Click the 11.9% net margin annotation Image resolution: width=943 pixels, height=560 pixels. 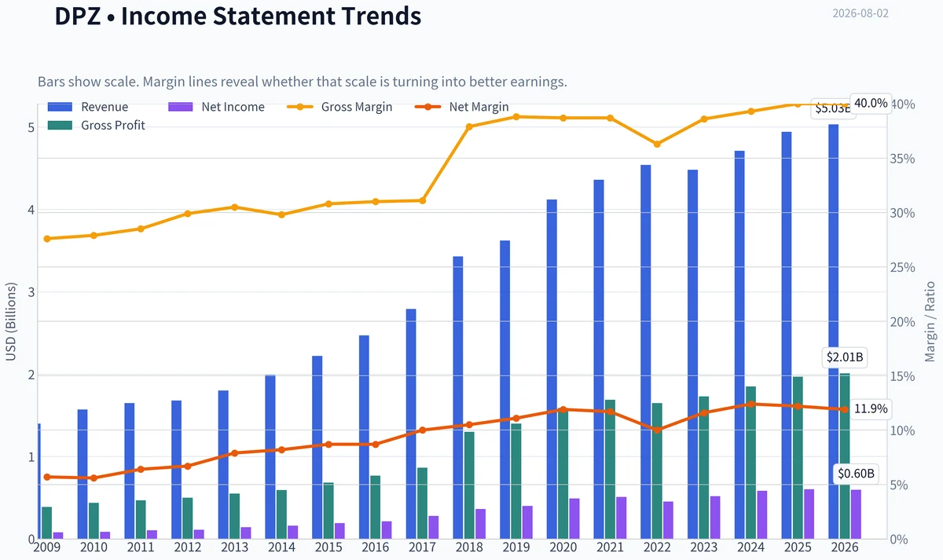(x=871, y=408)
